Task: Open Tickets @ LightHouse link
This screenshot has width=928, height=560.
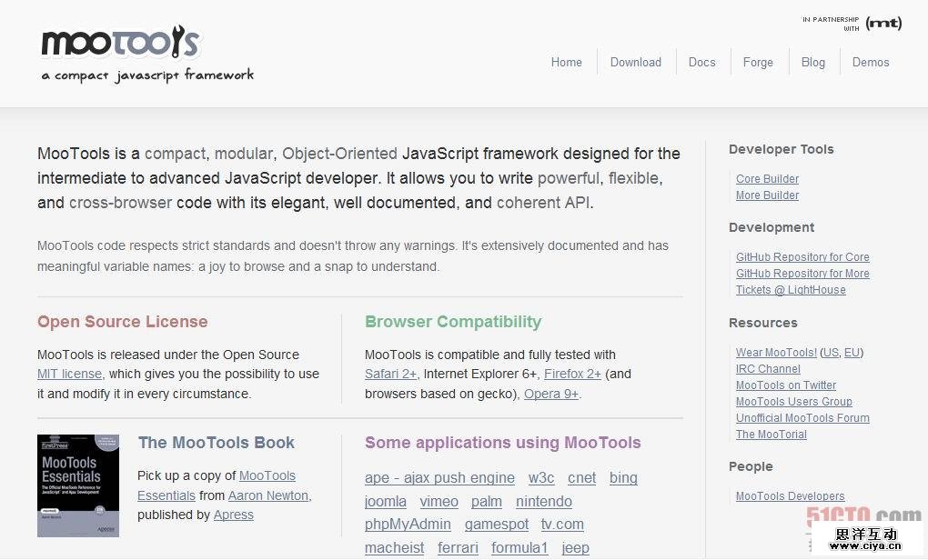Action: pos(791,290)
